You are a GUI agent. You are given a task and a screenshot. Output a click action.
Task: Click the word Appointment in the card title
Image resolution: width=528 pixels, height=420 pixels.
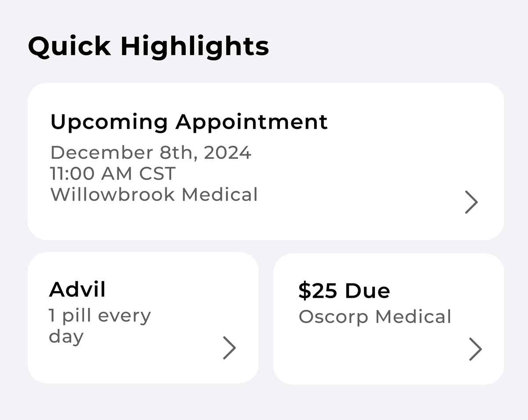(x=252, y=122)
